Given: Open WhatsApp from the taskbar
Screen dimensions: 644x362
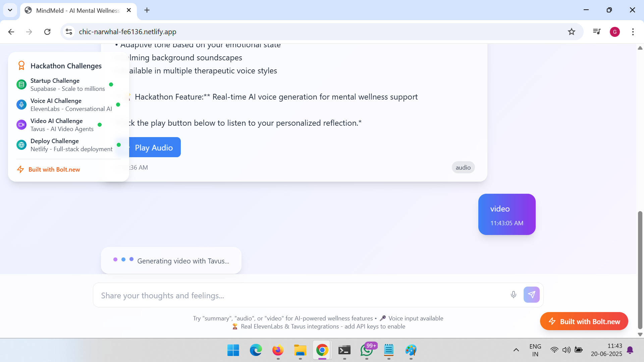Looking at the screenshot, I should 366,350.
